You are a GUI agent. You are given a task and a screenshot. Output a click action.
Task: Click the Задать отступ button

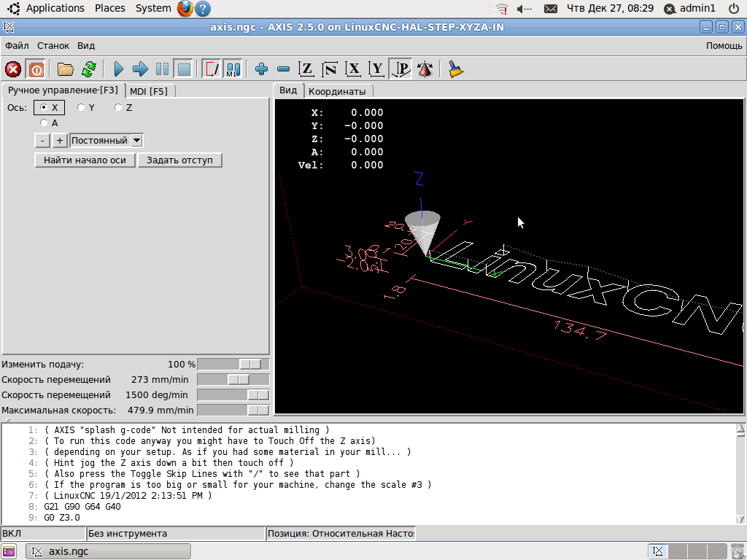179,160
